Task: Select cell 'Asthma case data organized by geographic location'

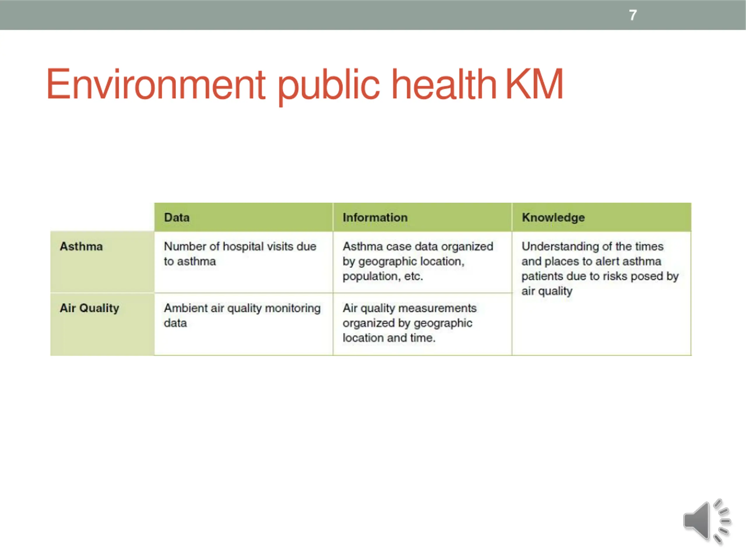Action: [x=422, y=262]
